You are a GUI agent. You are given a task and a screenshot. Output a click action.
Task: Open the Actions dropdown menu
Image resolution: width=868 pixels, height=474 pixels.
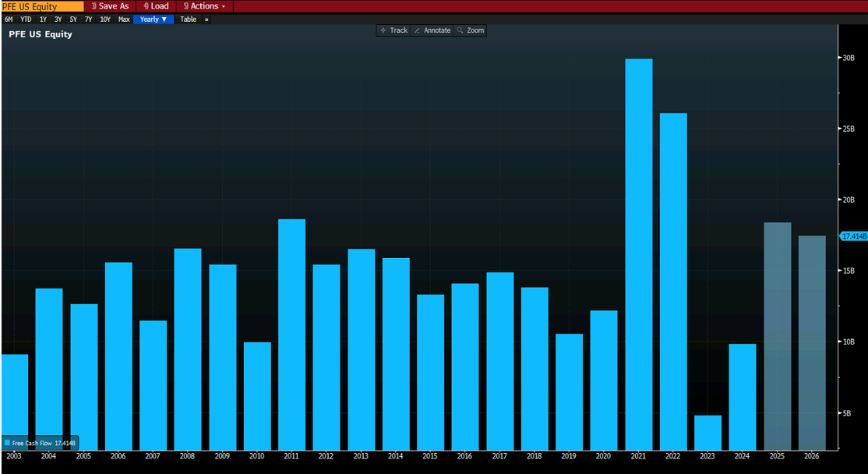[204, 6]
